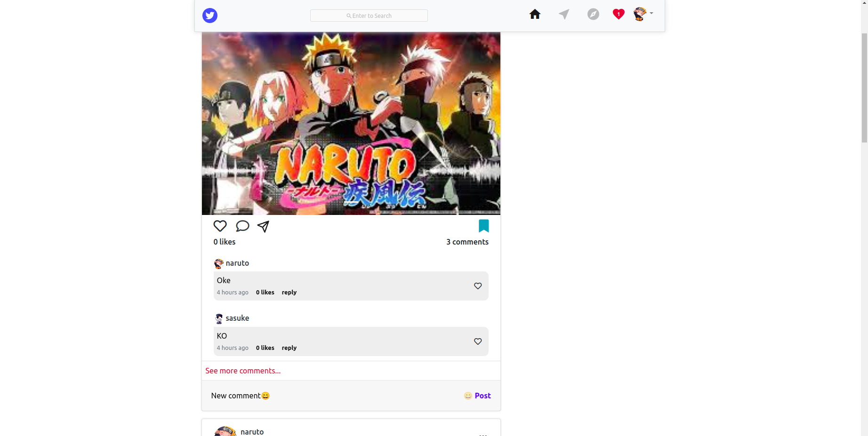The height and width of the screenshot is (436, 868).
Task: Click the comment bubble icon under the post
Action: [242, 226]
